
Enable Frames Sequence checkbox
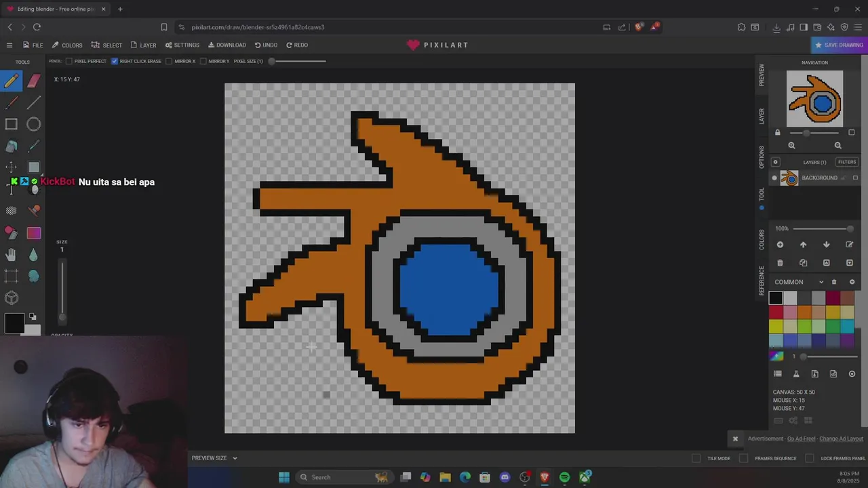point(743,458)
